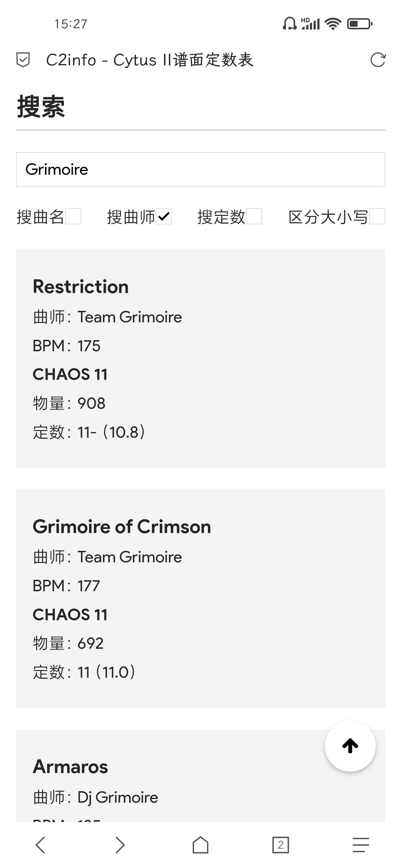The height and width of the screenshot is (868, 401).
Task: Tap the page title in address bar
Action: point(150,60)
